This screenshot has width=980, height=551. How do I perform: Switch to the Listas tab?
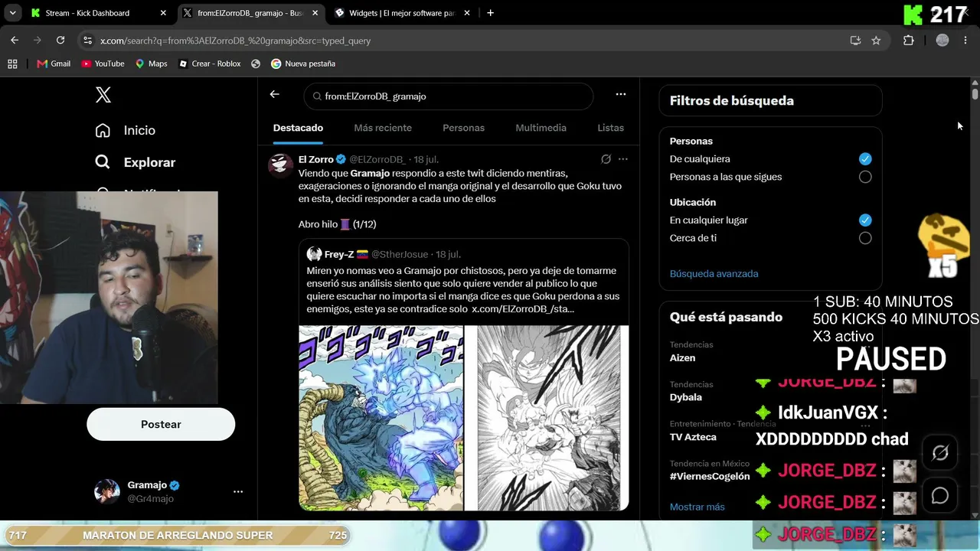coord(610,128)
